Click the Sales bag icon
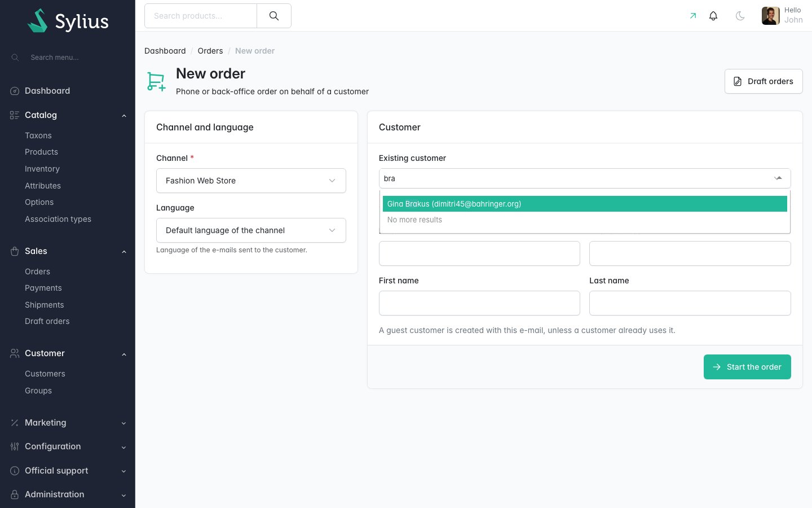812x508 pixels. [x=15, y=251]
